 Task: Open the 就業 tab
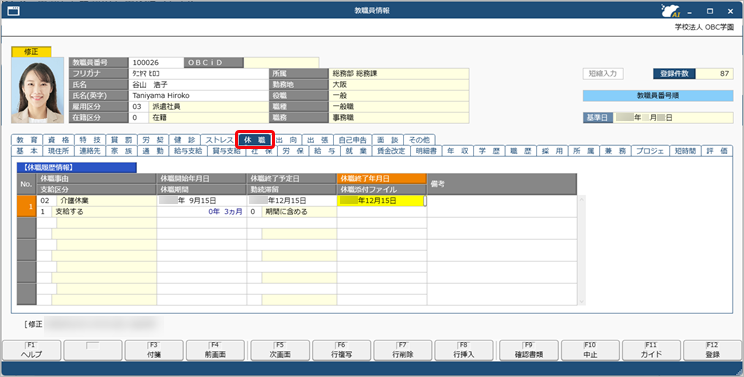(356, 151)
